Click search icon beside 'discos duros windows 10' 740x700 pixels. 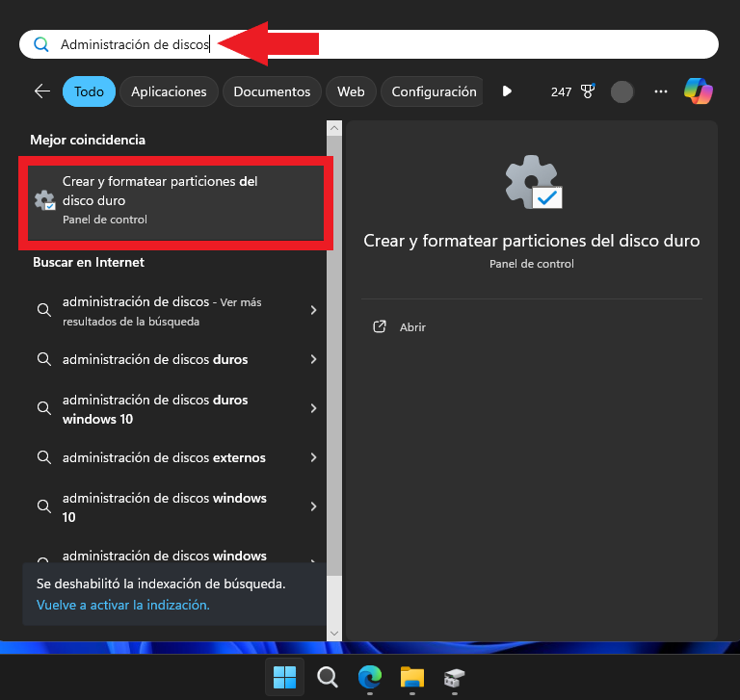pyautogui.click(x=44, y=407)
